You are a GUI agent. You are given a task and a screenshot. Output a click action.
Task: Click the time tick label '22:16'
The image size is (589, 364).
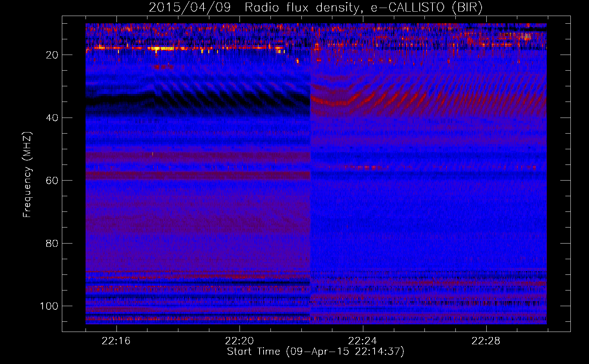[x=116, y=341]
